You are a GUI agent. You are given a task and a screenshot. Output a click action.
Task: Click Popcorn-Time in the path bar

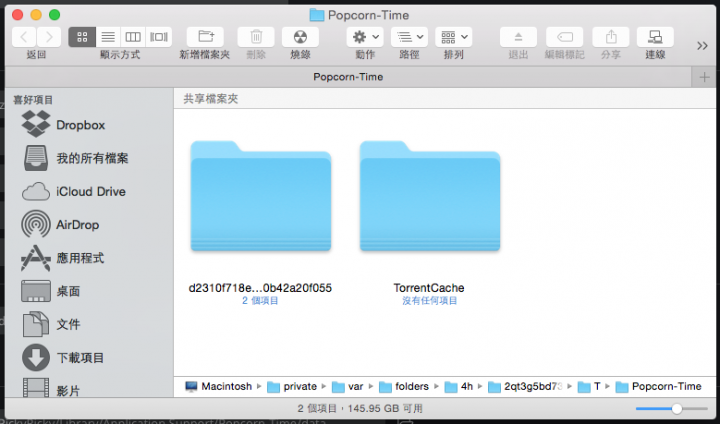tap(658, 386)
